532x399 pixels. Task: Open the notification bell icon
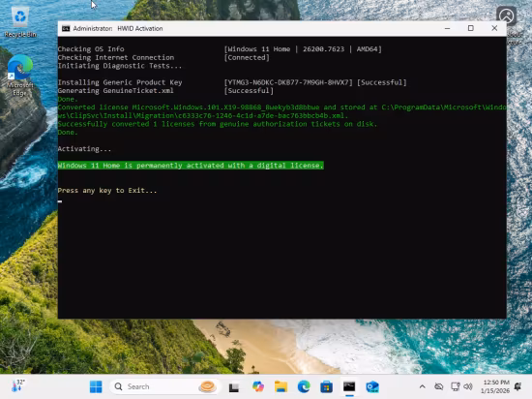click(517, 386)
